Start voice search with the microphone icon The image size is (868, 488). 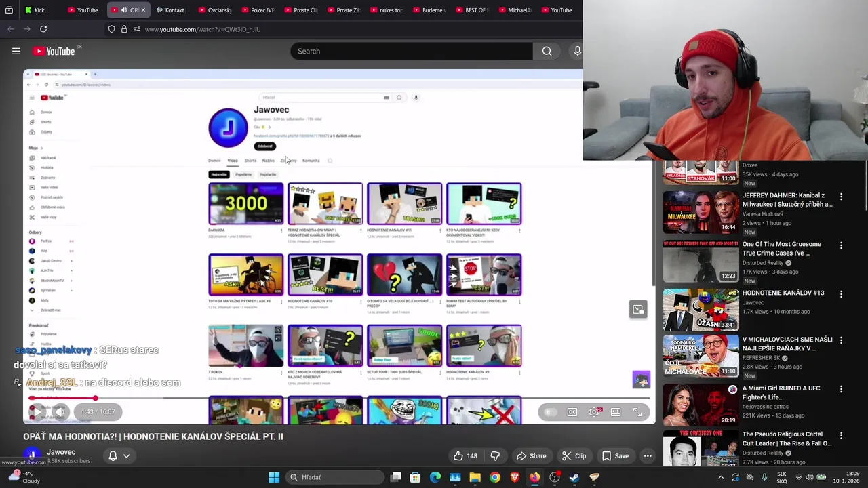coord(577,51)
